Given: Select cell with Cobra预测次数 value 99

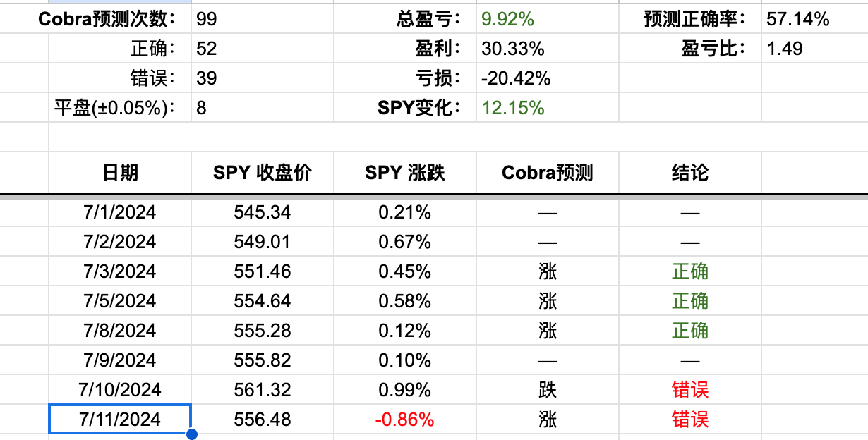Looking at the screenshot, I should [x=263, y=19].
